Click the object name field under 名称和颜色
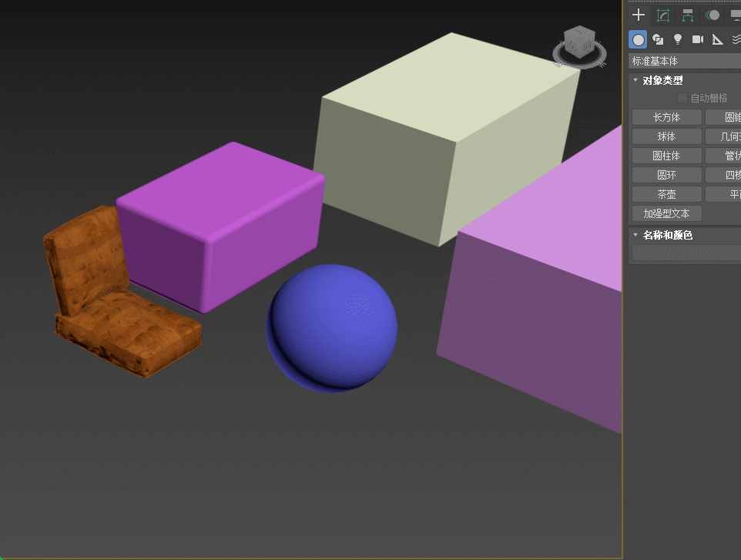 click(684, 253)
